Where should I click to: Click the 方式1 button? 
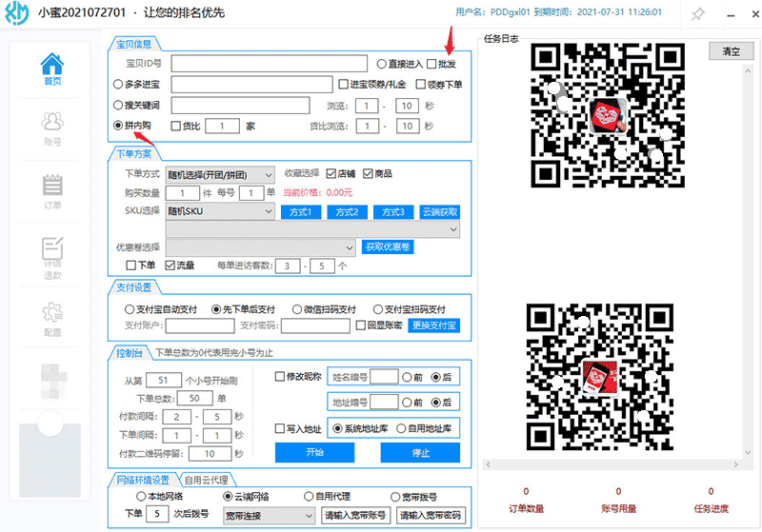(x=301, y=212)
